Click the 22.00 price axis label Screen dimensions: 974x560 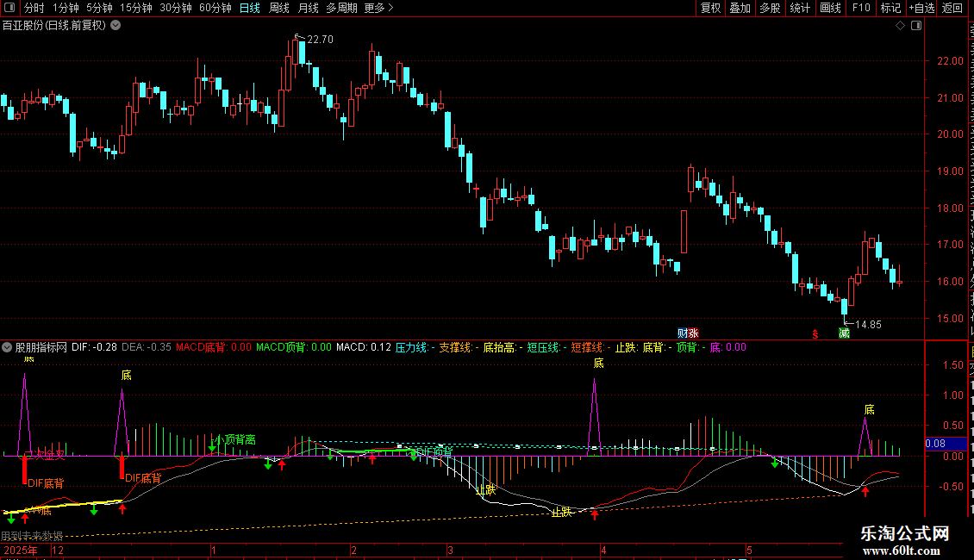point(950,61)
